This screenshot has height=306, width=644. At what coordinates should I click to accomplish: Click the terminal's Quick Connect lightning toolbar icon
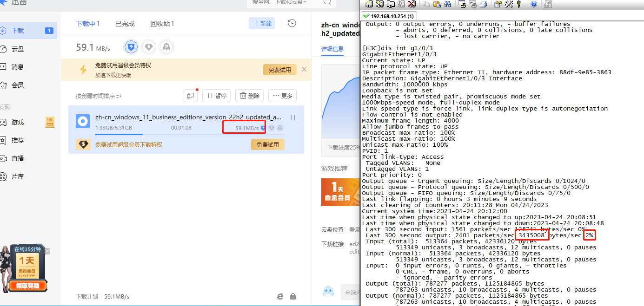click(x=379, y=4)
